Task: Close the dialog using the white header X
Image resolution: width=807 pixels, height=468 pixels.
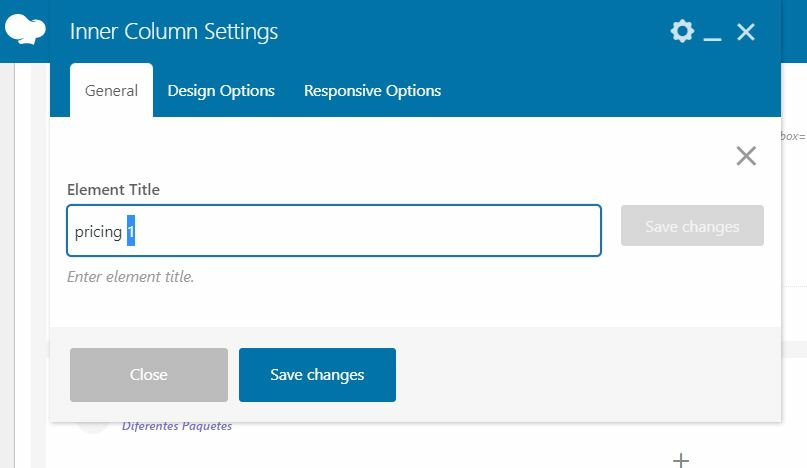Action: click(746, 32)
